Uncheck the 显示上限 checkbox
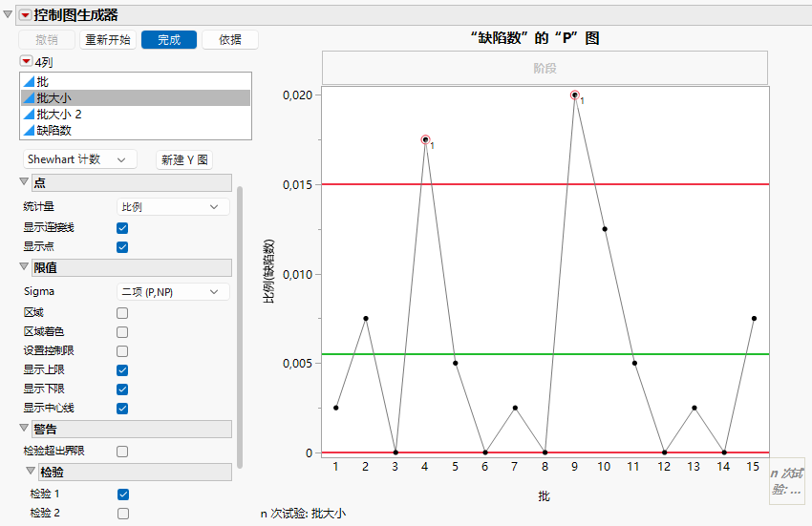 (x=122, y=370)
